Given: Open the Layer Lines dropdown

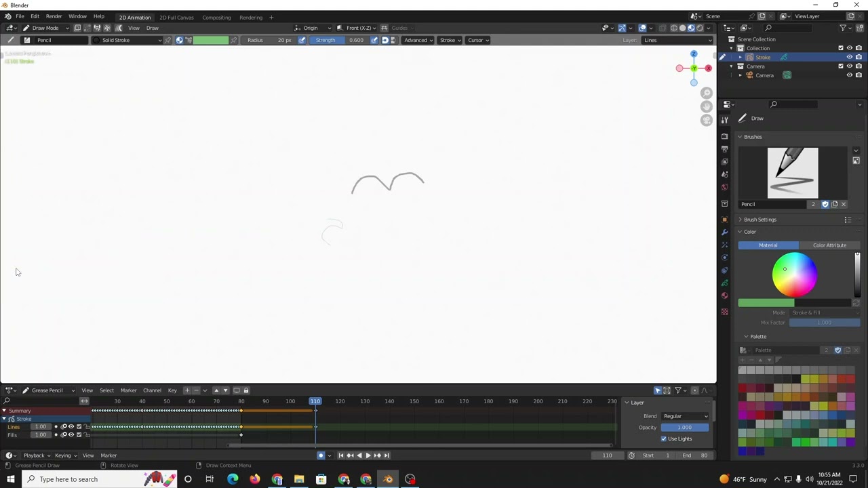Looking at the screenshot, I should (678, 40).
